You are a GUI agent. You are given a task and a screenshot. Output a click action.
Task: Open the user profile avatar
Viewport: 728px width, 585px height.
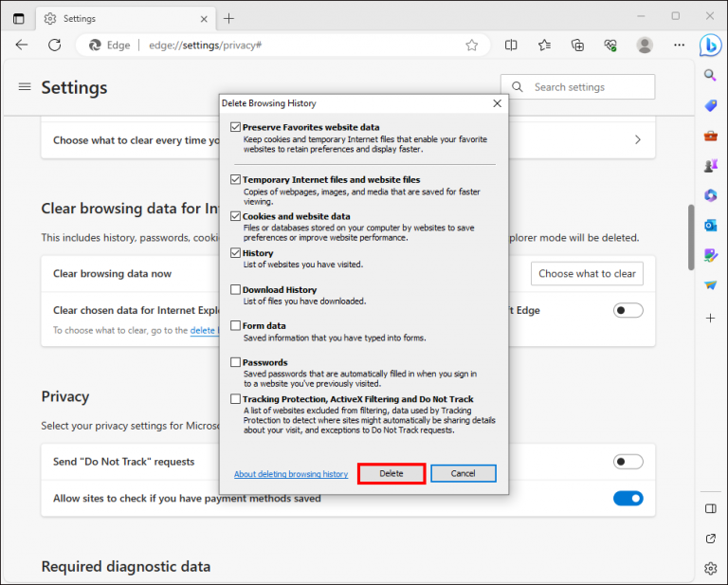point(645,45)
